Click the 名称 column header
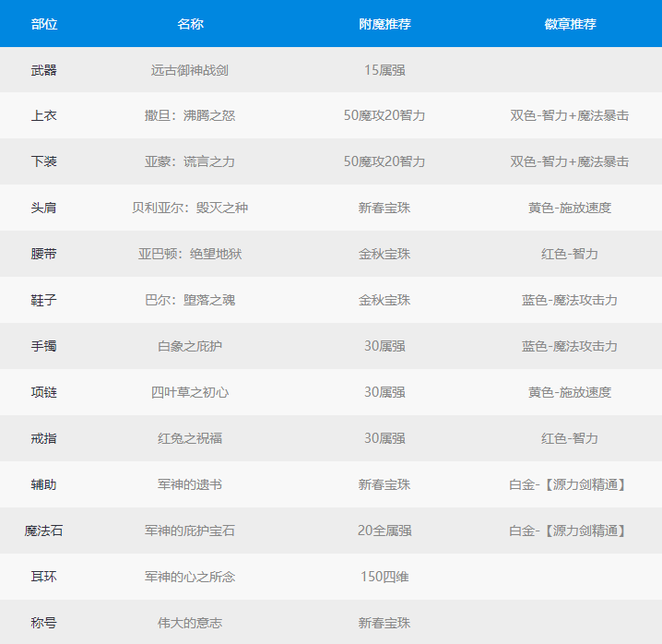Screen dimensions: 662x644 point(190,24)
